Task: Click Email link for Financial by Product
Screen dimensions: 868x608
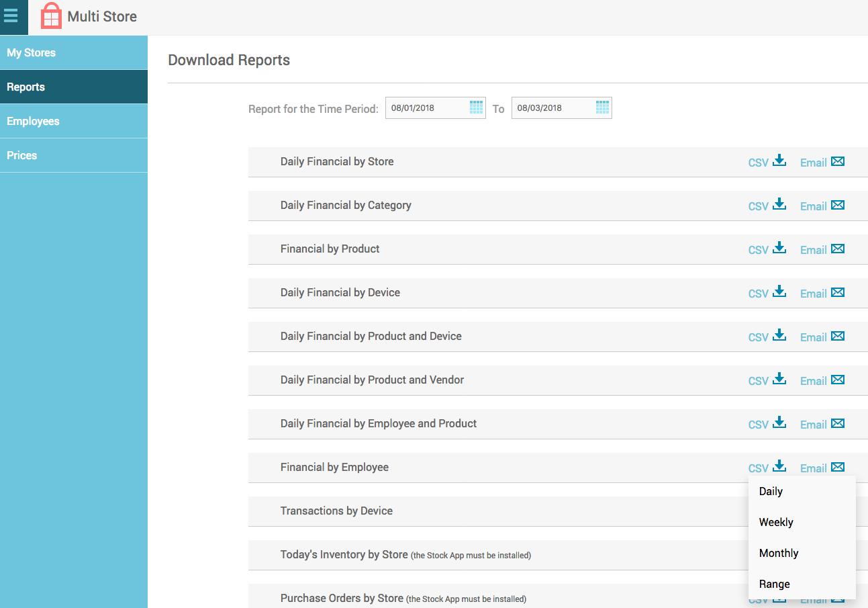Action: tap(813, 250)
